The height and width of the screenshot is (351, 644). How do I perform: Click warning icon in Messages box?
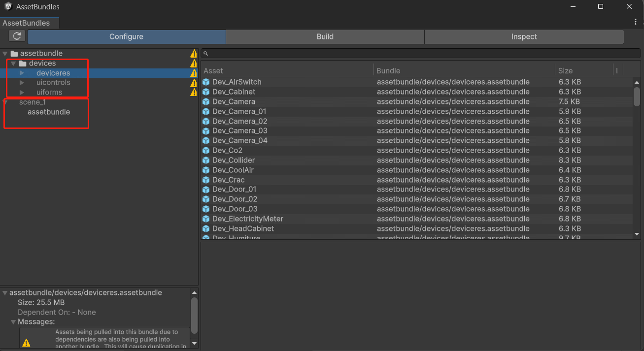26,343
